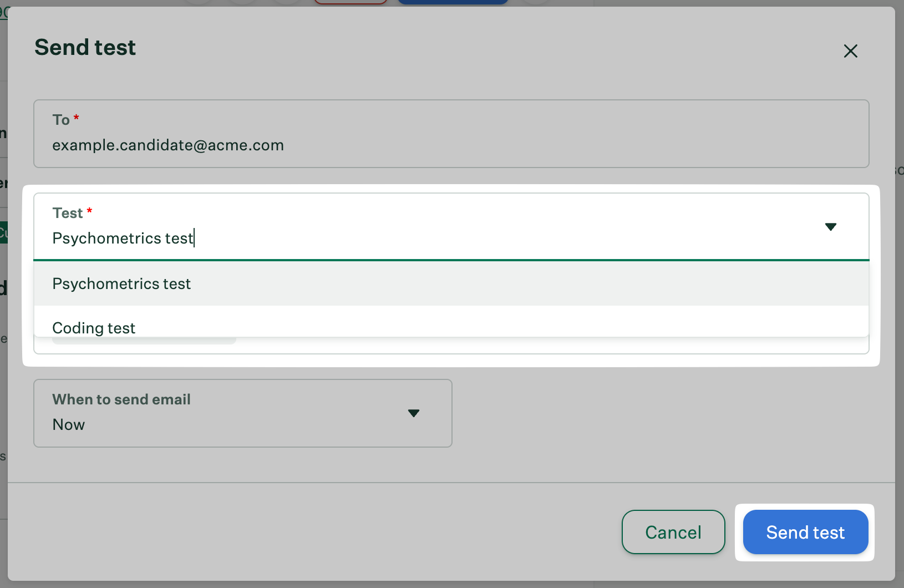Viewport: 904px width, 588px height.
Task: Expand the When to send email arrow
Action: (x=413, y=413)
